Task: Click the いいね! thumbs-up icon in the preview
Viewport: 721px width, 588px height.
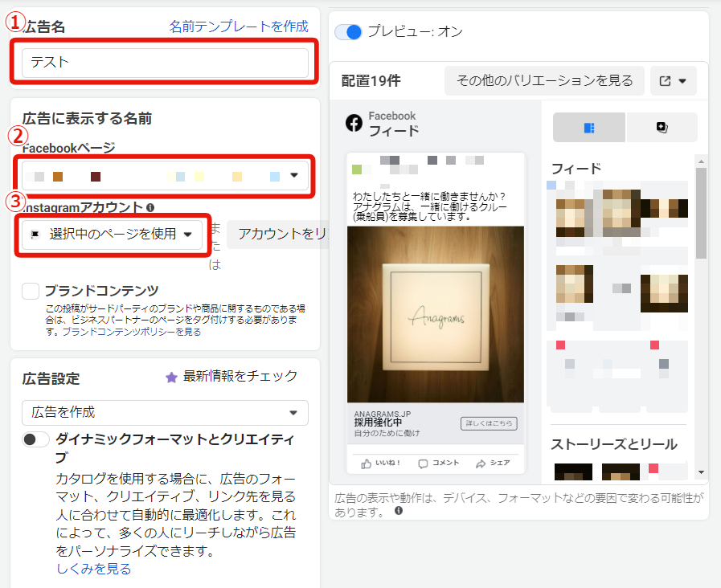Action: pyautogui.click(x=367, y=463)
